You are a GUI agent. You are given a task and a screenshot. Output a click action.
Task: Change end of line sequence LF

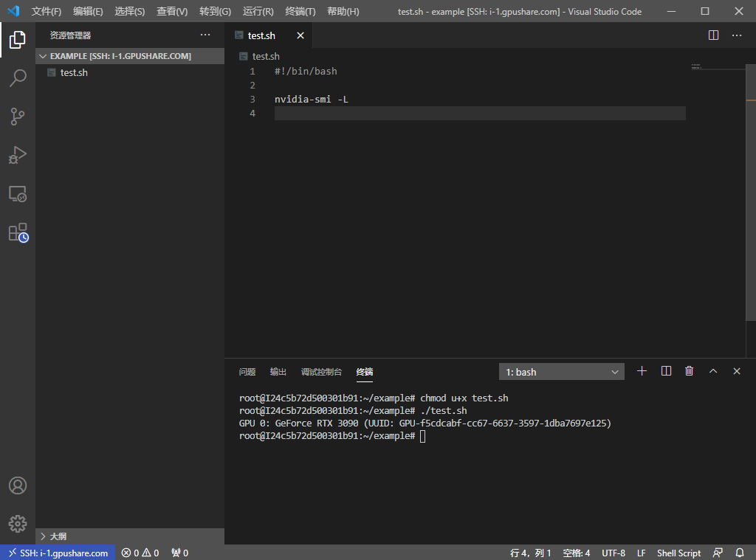pos(642,553)
